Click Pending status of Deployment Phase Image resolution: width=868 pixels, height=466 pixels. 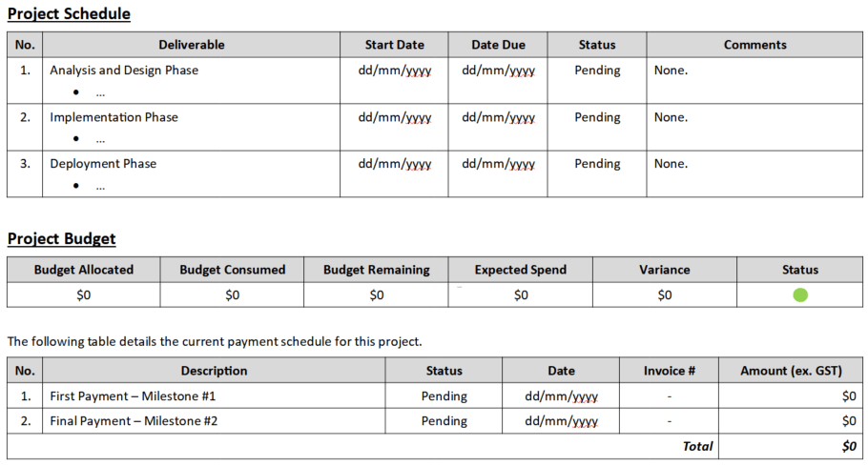click(x=597, y=164)
